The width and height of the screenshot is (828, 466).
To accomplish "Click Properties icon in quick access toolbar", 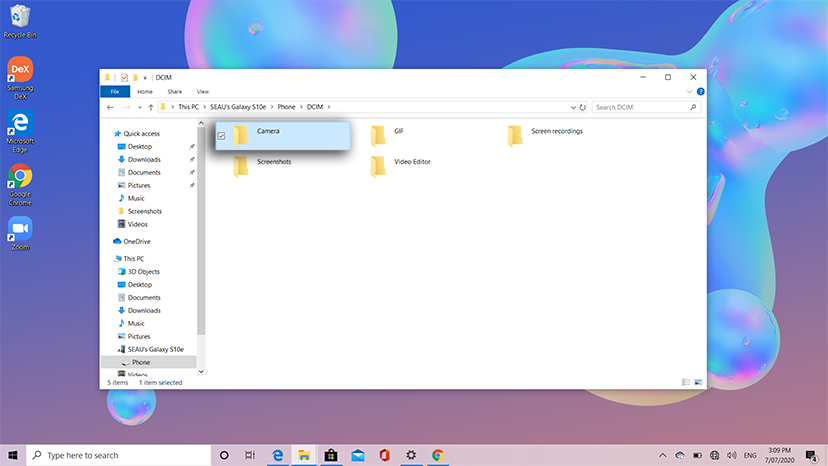I will pyautogui.click(x=124, y=78).
